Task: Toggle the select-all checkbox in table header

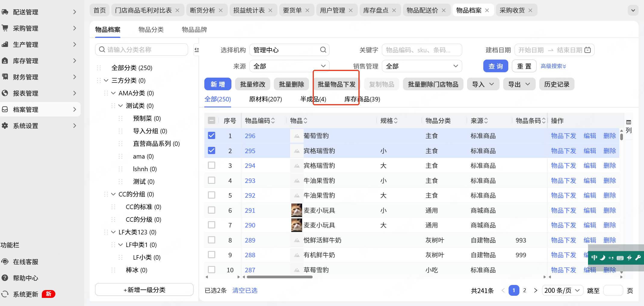Action: point(212,121)
